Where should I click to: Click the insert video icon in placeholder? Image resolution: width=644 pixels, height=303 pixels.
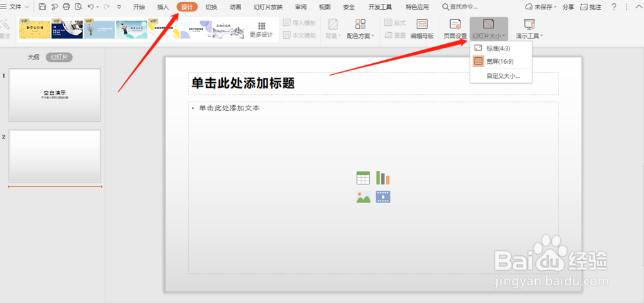(383, 197)
